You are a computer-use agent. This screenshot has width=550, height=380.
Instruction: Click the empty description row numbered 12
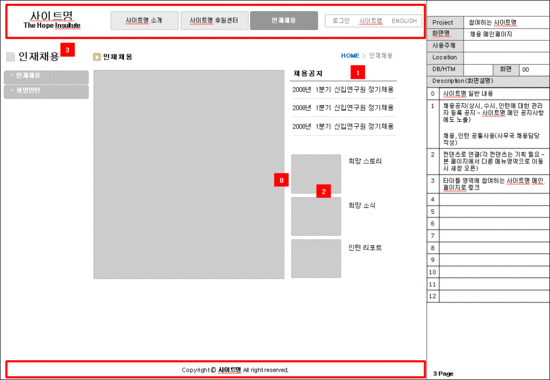488,296
